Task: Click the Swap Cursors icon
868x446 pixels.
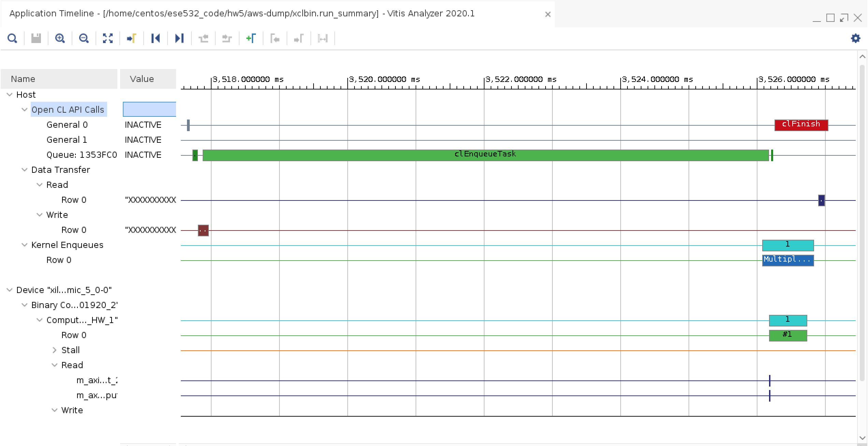Action: [323, 38]
